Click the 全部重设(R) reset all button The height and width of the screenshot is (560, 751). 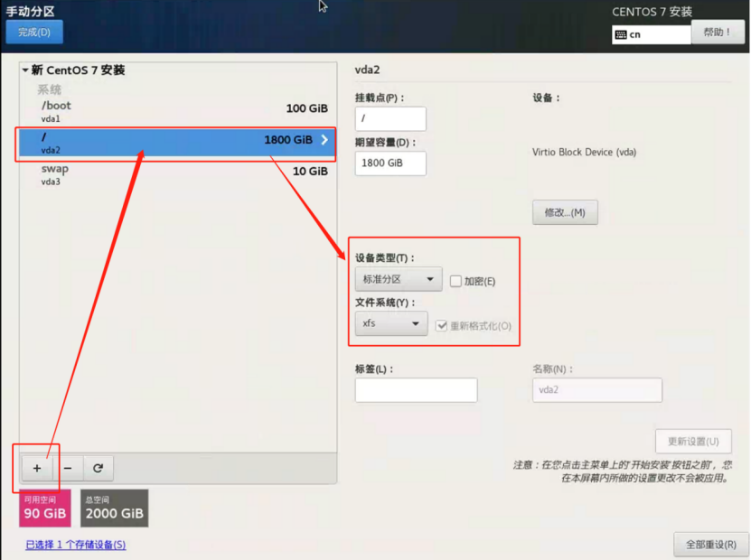point(710,545)
